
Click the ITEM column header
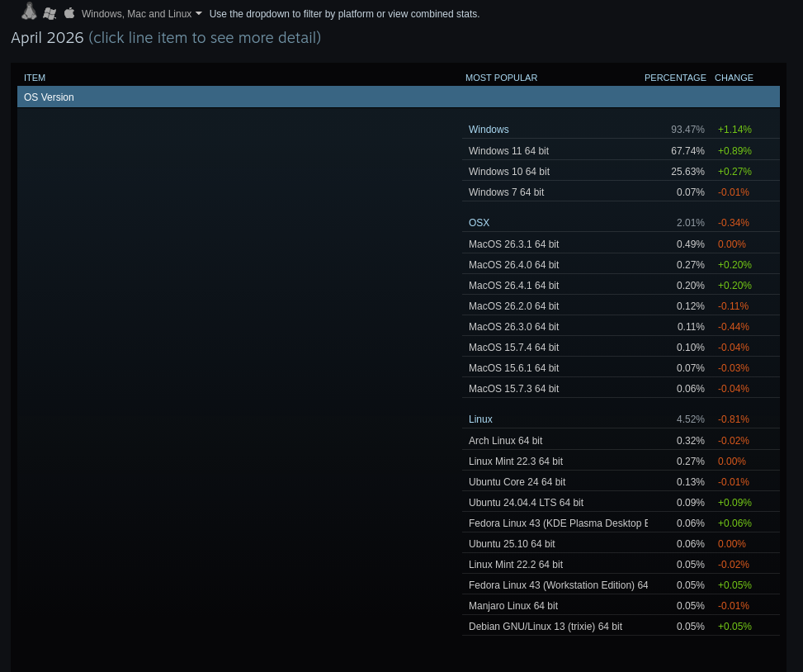coord(35,78)
